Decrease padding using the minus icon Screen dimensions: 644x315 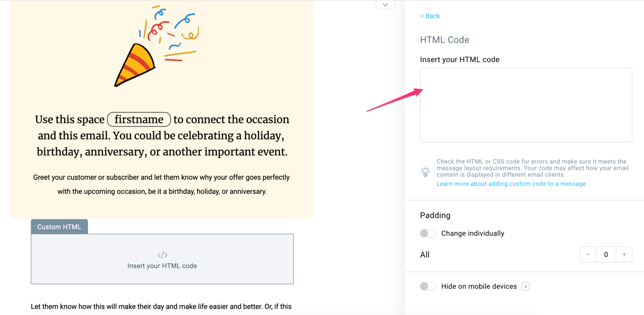pyautogui.click(x=588, y=255)
